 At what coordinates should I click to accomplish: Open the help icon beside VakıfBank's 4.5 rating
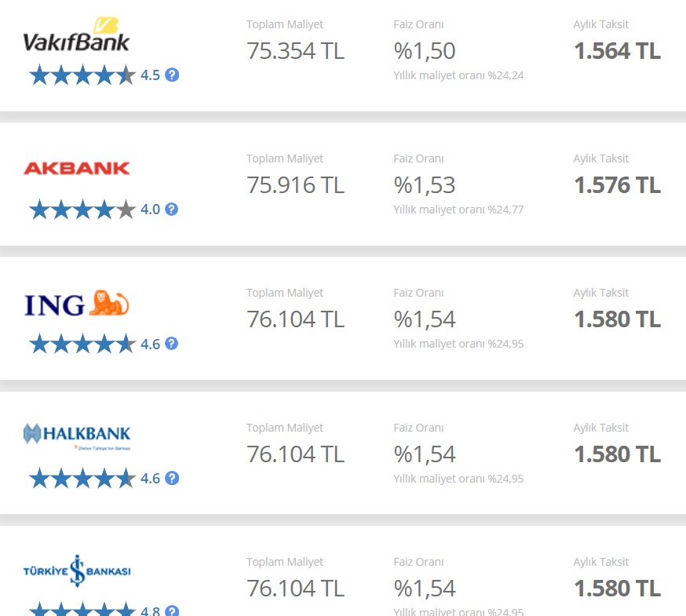[x=172, y=75]
